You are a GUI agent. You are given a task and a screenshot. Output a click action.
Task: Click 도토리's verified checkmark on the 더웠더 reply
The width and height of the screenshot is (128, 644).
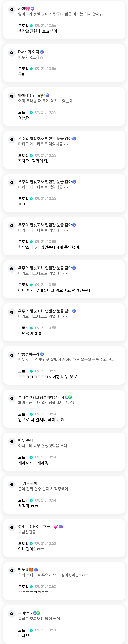(x=31, y=112)
